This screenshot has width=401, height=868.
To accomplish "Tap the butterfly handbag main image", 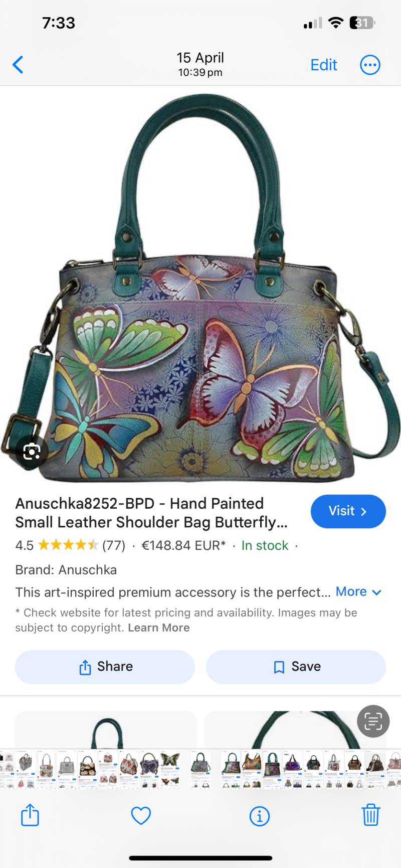I will click(200, 288).
